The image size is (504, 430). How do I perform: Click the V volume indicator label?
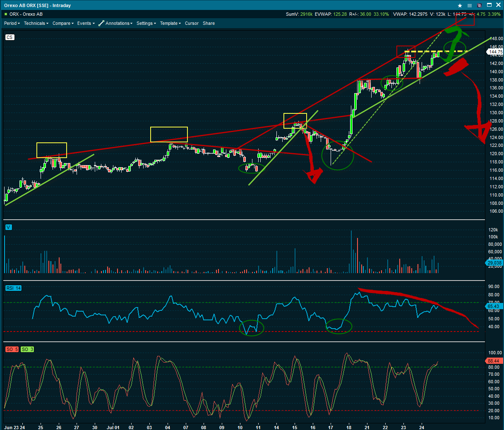8,227
